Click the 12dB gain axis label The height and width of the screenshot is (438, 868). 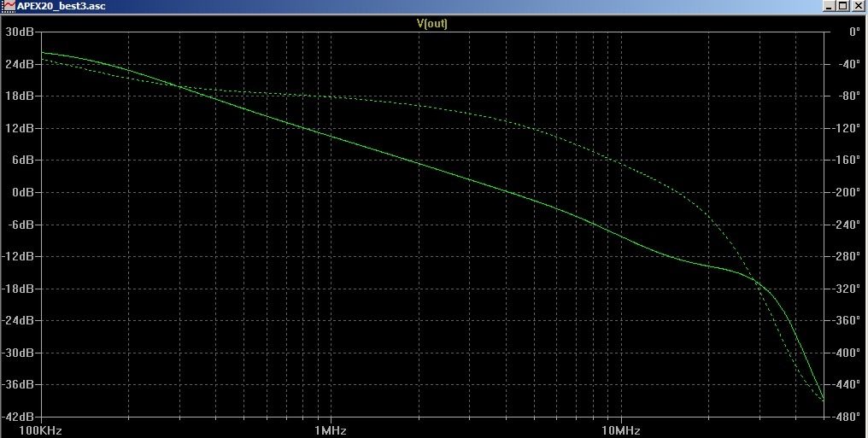tap(20, 128)
